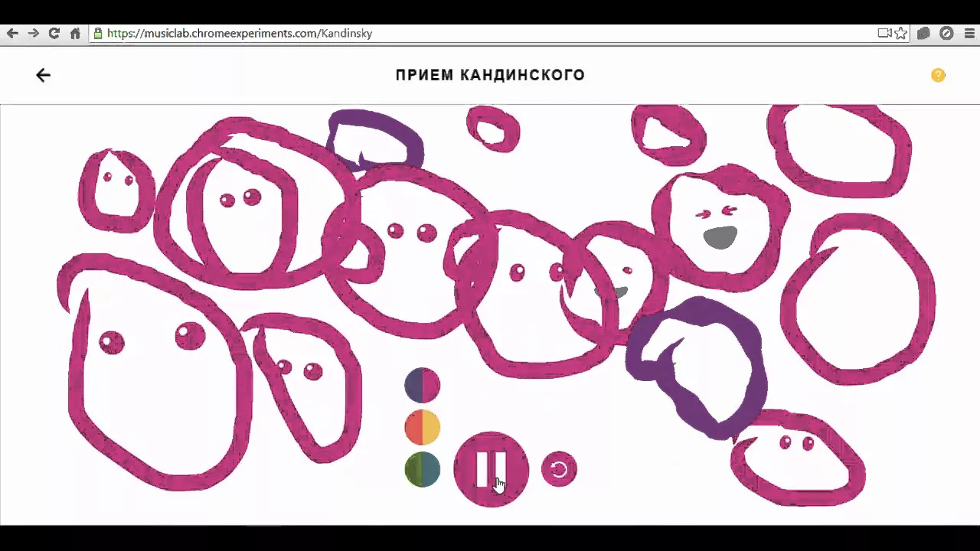Click the small purple scribble near the top
The width and height of the screenshot is (980, 551).
click(375, 140)
